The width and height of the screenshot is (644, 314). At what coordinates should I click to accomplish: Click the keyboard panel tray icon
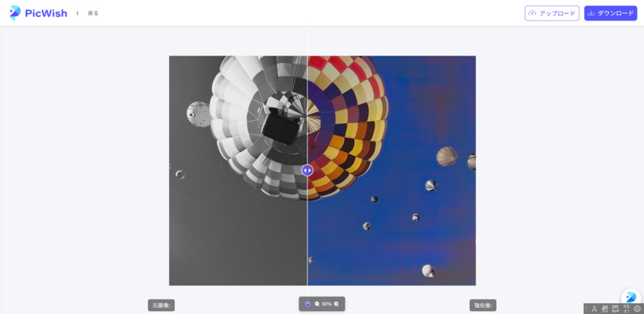[x=615, y=309]
